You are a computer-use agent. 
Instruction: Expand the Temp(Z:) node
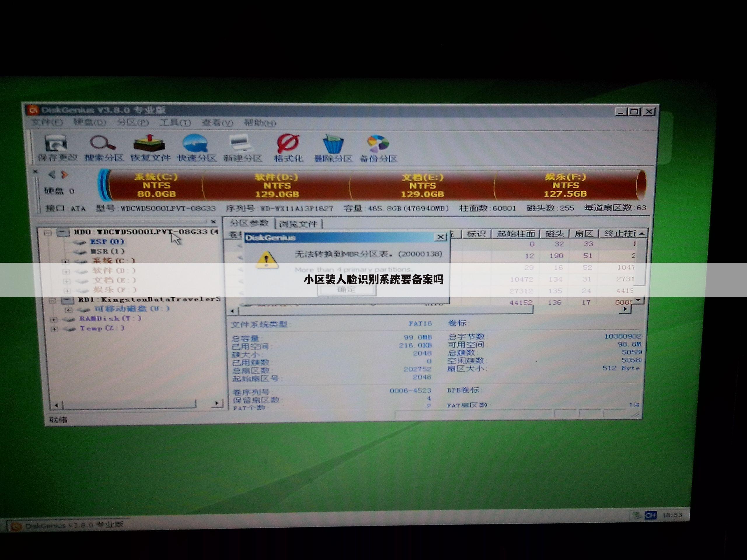(54, 329)
